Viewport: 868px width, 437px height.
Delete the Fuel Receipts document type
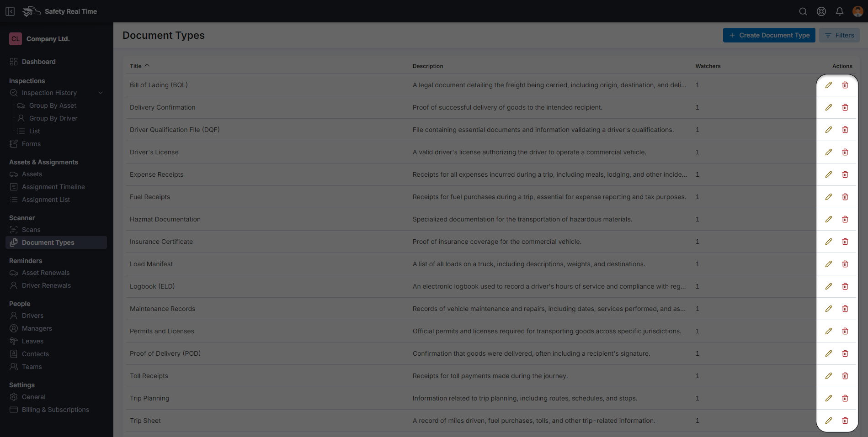click(845, 197)
